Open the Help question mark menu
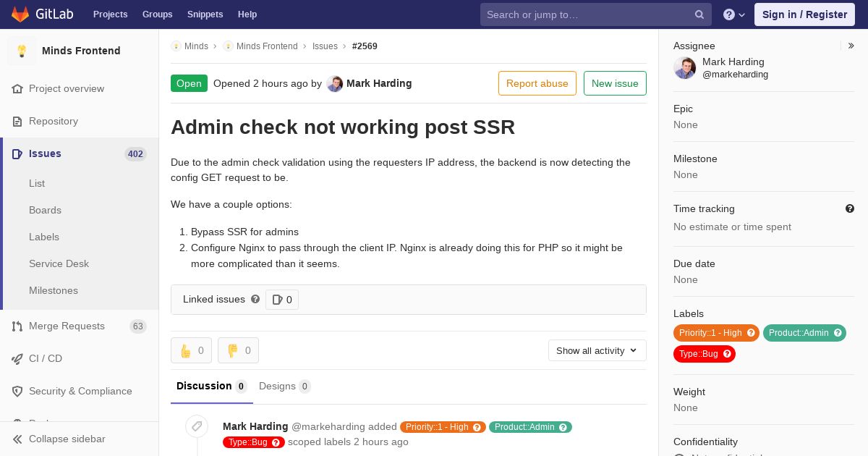Viewport: 868px width, 456px height. click(x=734, y=14)
